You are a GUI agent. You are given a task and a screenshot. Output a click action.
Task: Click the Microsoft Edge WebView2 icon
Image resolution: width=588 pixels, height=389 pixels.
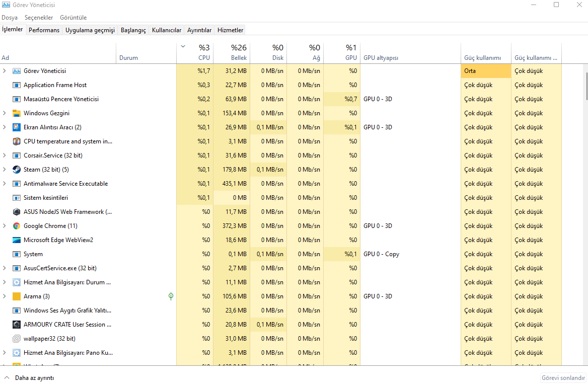[x=17, y=240]
